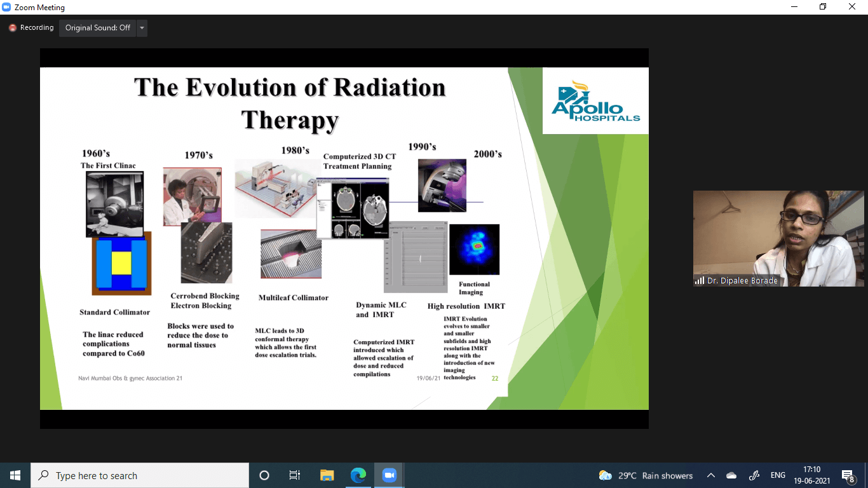
Task: Switch to Zoom via its taskbar icon
Action: (x=389, y=475)
